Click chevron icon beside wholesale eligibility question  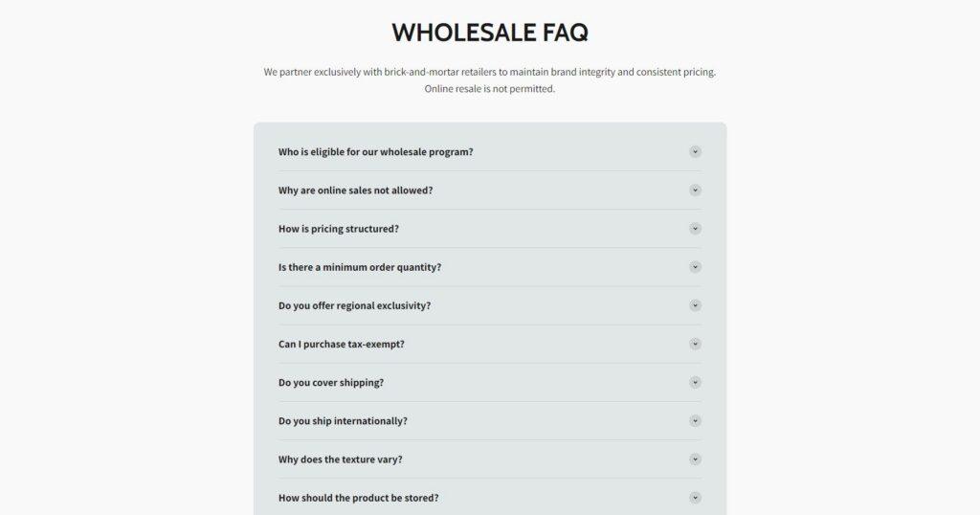point(695,151)
